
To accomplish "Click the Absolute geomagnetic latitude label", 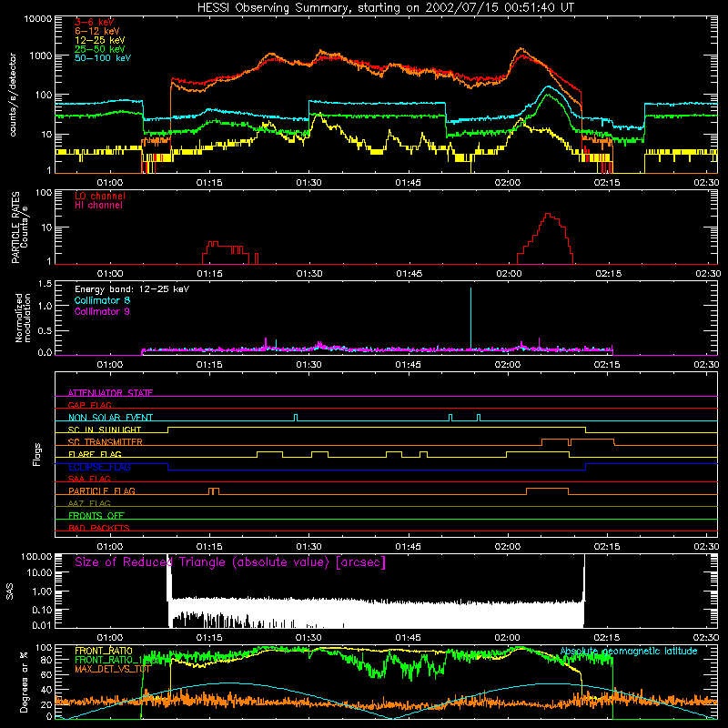I will coord(629,651).
